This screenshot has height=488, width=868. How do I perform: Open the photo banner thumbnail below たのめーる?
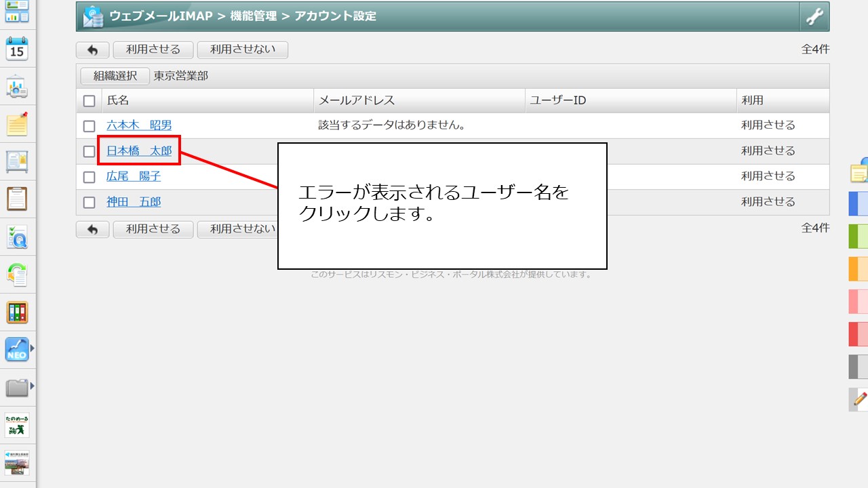click(17, 462)
